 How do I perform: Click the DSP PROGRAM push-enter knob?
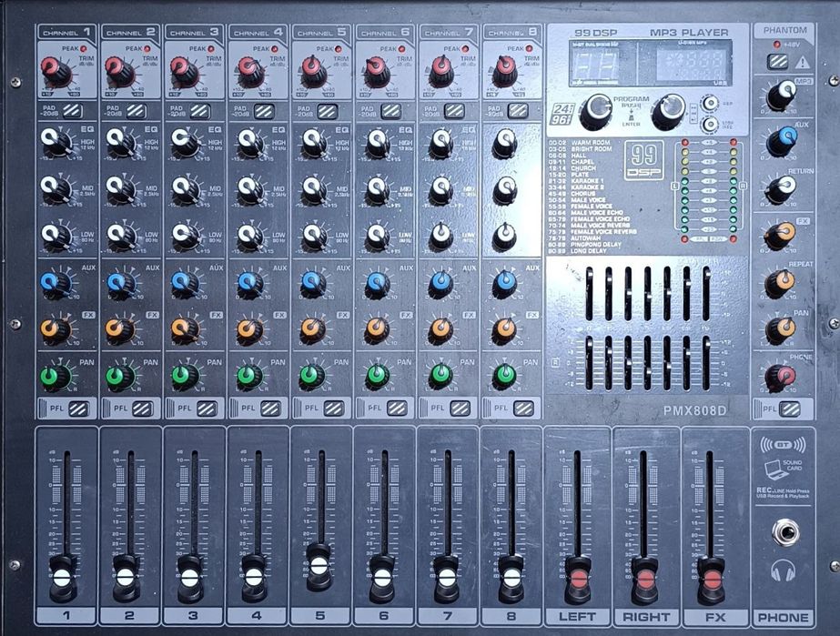click(x=596, y=111)
